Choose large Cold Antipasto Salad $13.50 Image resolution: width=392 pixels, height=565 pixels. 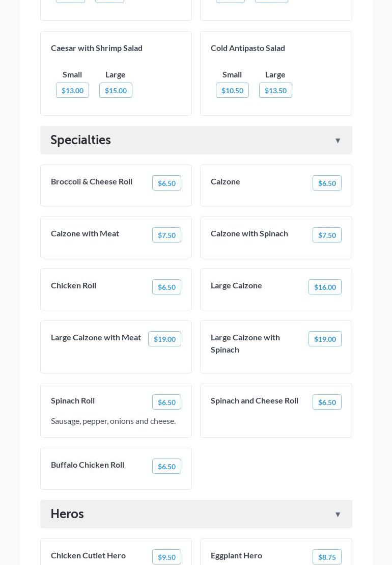(x=275, y=90)
